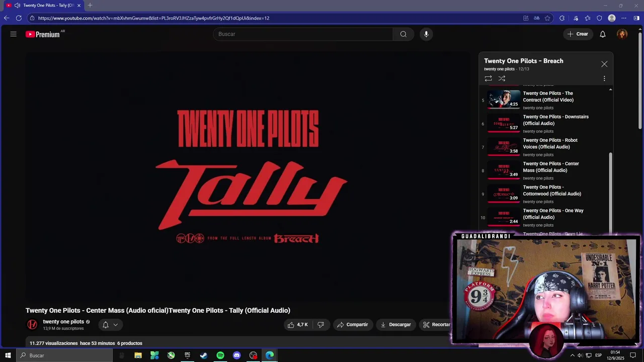
Task: Show hidden system tray icons chevron
Action: click(572, 355)
